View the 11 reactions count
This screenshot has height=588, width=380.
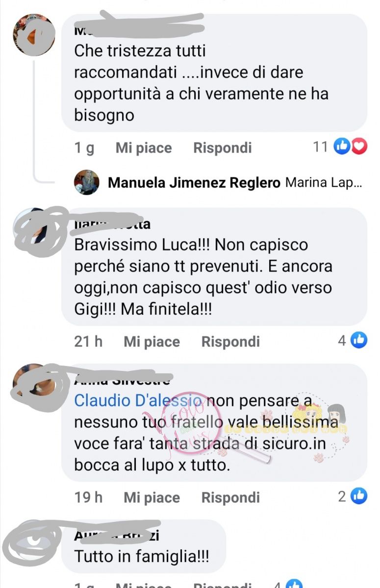click(321, 147)
